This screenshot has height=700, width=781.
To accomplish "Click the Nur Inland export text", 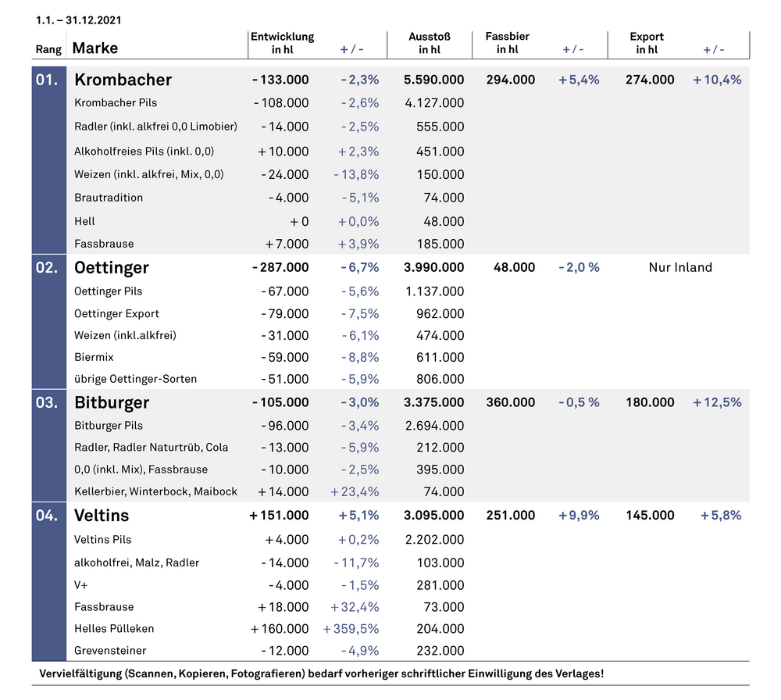I will coord(680,268).
